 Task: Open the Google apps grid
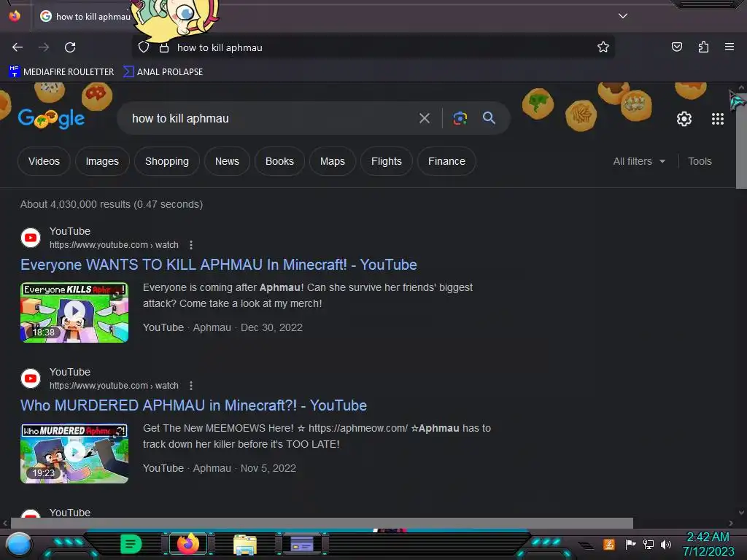[x=718, y=119]
